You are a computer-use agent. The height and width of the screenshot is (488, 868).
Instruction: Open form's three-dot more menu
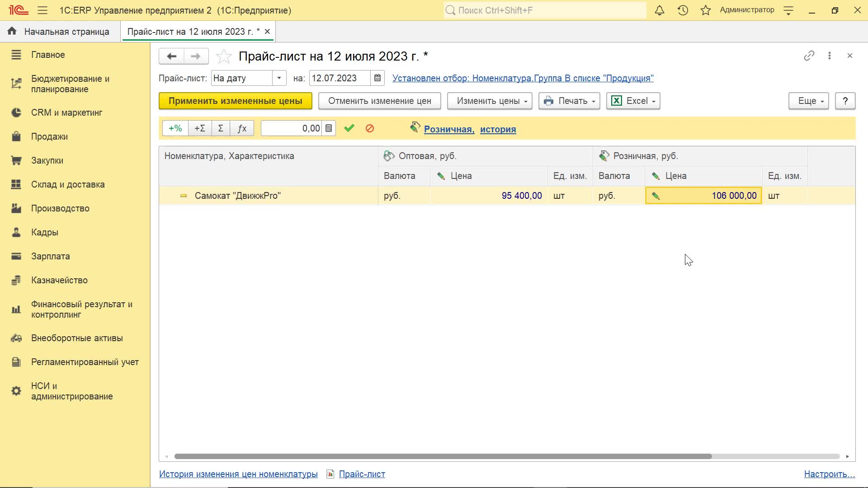tap(829, 56)
